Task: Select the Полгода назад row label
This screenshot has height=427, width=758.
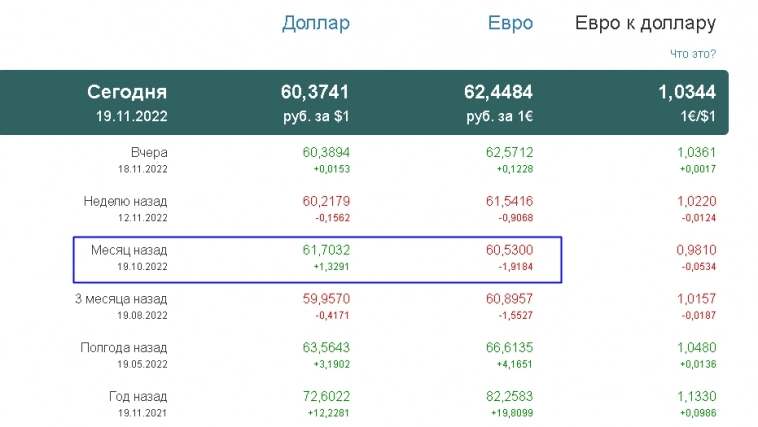Action: pyautogui.click(x=124, y=348)
